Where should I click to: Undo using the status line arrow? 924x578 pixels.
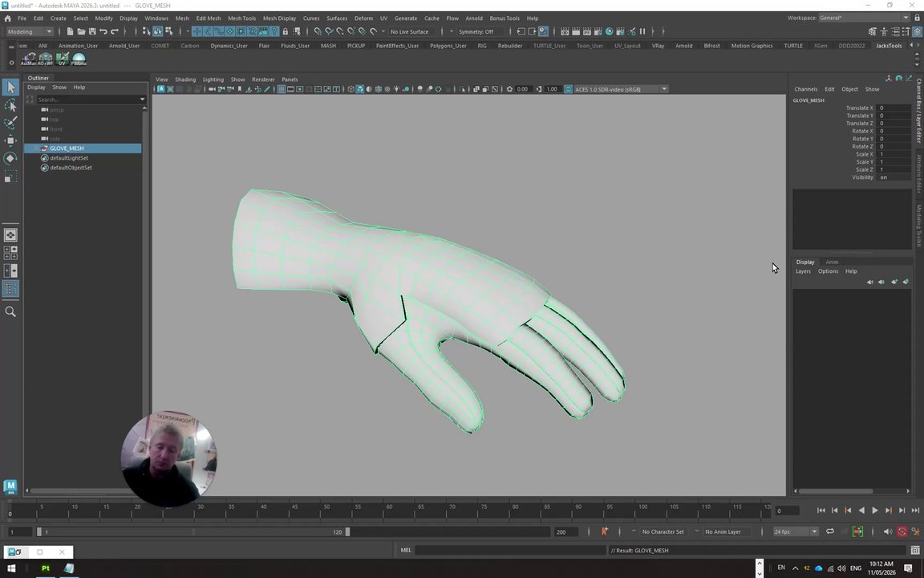click(x=103, y=31)
